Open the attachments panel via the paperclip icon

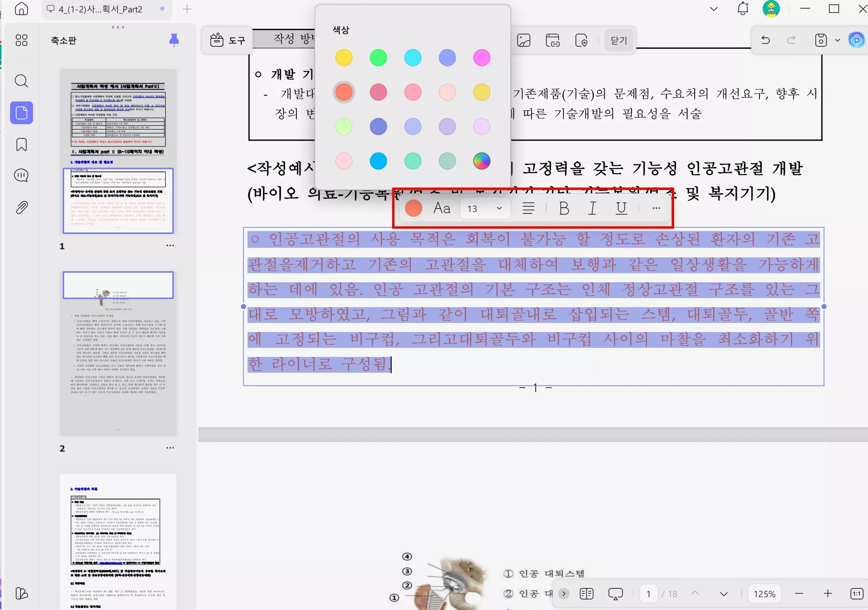21,207
